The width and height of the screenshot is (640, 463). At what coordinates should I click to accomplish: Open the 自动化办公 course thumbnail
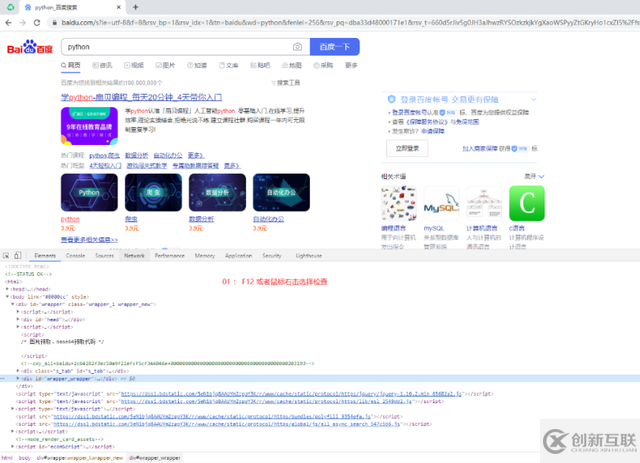tap(281, 192)
